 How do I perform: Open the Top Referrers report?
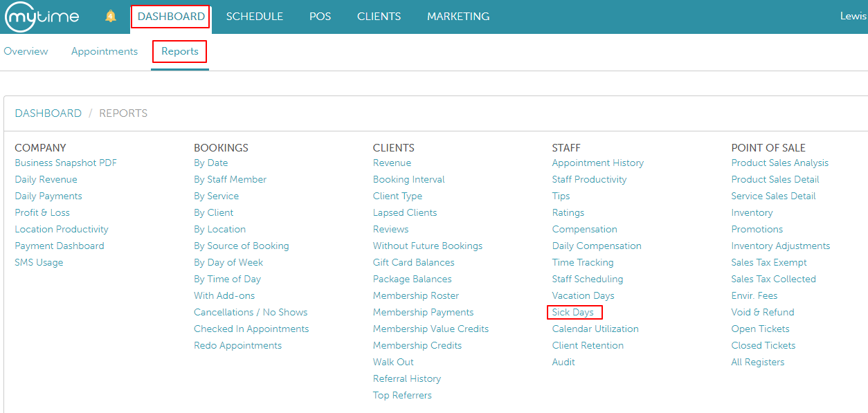coord(402,396)
